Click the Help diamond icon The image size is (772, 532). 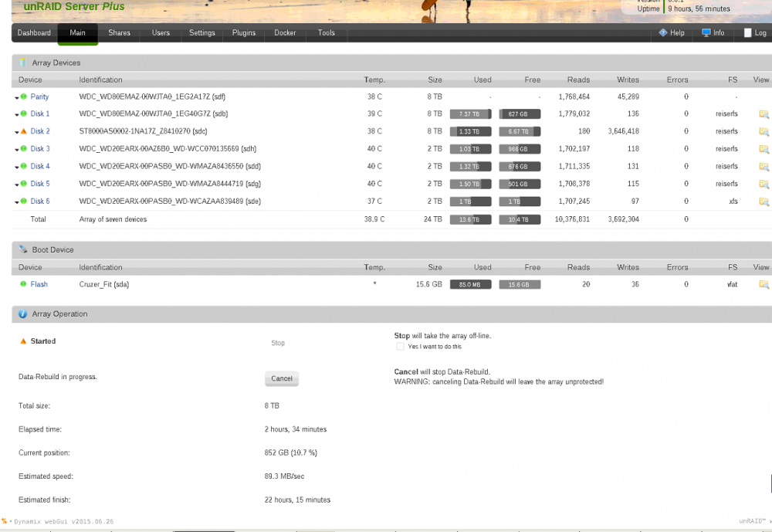[662, 32]
